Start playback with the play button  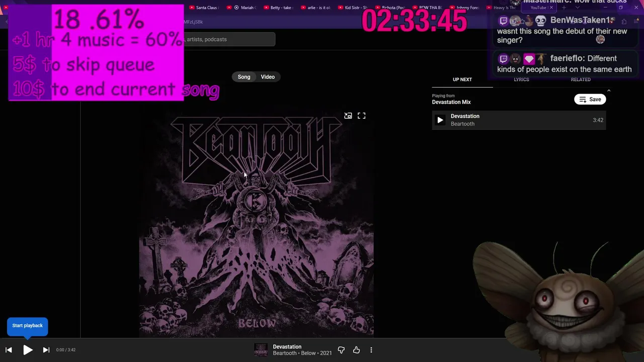click(x=28, y=350)
